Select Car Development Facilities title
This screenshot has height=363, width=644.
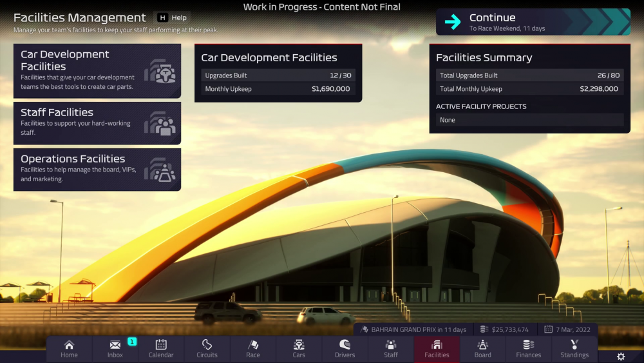pos(65,61)
